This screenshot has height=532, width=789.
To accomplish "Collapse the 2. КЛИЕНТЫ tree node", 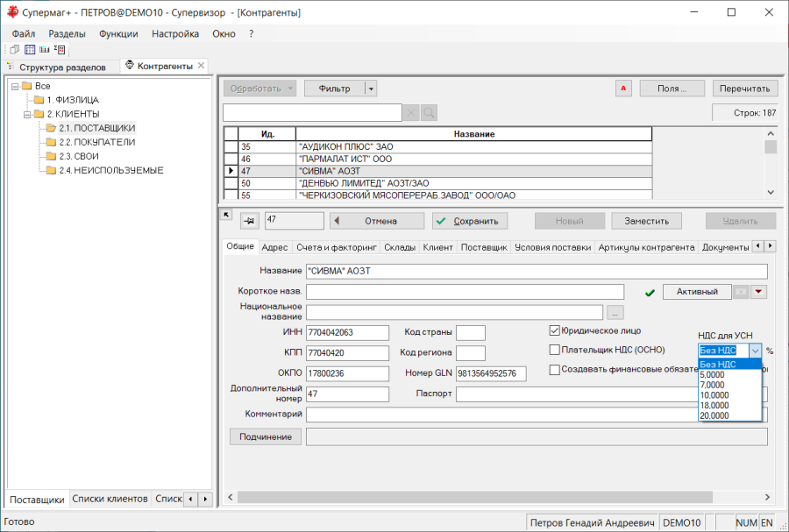I will pyautogui.click(x=28, y=114).
